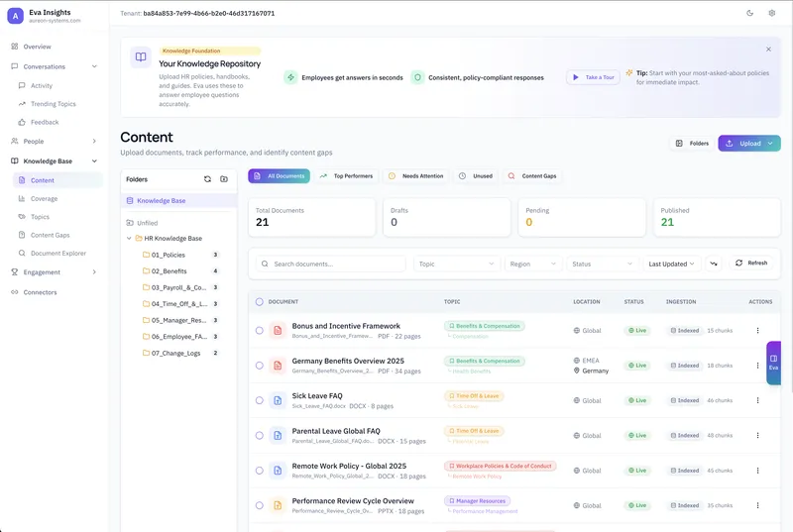Select the Bonus and Incentive Framework row checkbox
Image resolution: width=793 pixels, height=532 pixels.
260,331
